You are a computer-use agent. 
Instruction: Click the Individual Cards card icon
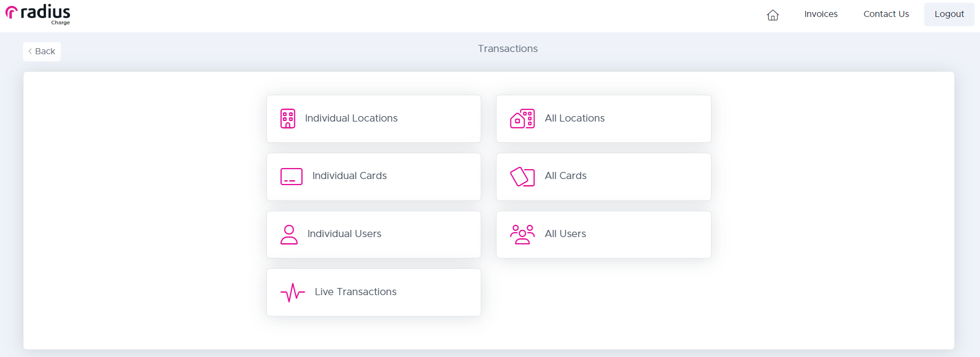pos(291,176)
